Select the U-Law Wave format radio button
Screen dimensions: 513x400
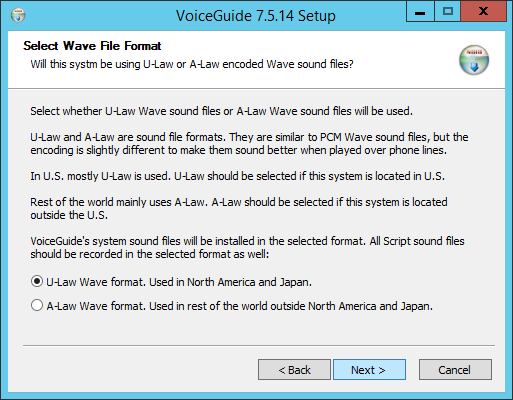37,282
